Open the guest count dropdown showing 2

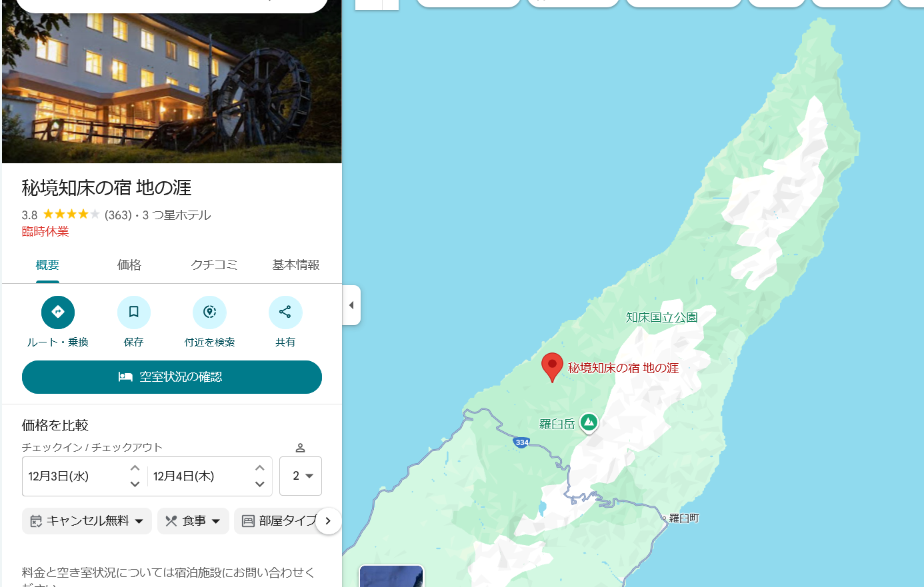point(301,476)
